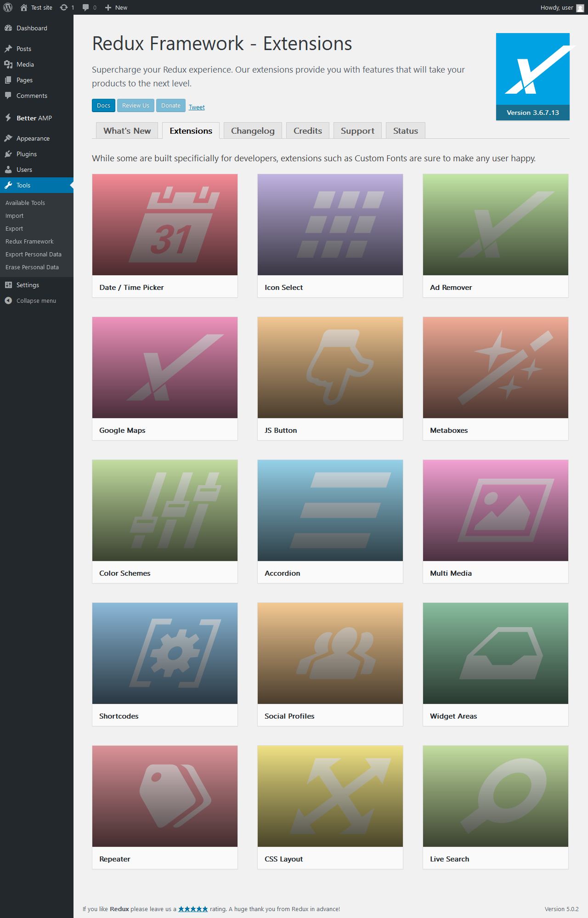This screenshot has width=588, height=918.
Task: Click the Comments bubble icon in sidebar
Action: (x=8, y=96)
